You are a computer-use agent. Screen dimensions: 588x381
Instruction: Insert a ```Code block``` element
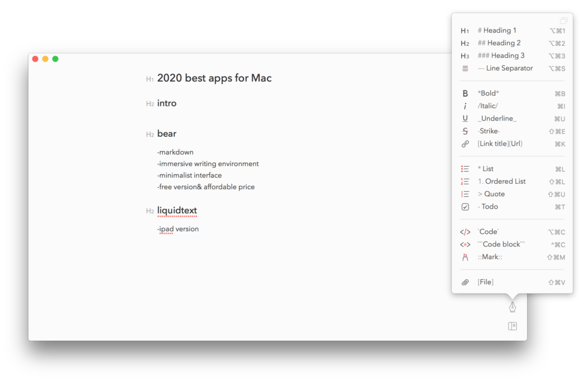coord(501,245)
